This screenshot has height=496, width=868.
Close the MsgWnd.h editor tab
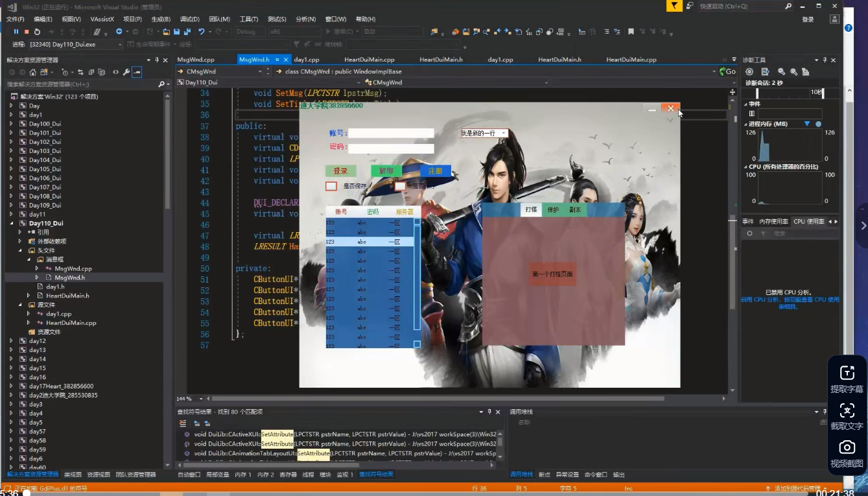286,60
